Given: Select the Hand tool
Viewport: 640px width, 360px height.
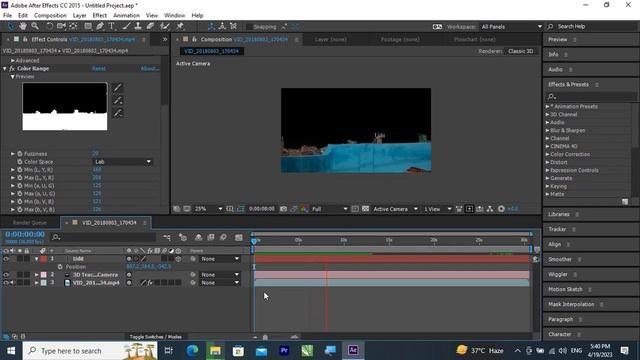Looking at the screenshot, I should coord(23,26).
